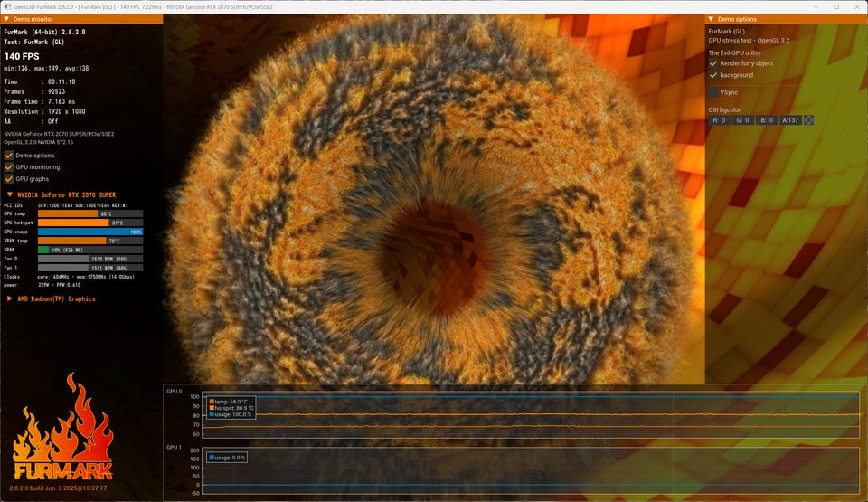This screenshot has height=502, width=868.
Task: Click the VRAM temp 78°C bar
Action: point(90,241)
